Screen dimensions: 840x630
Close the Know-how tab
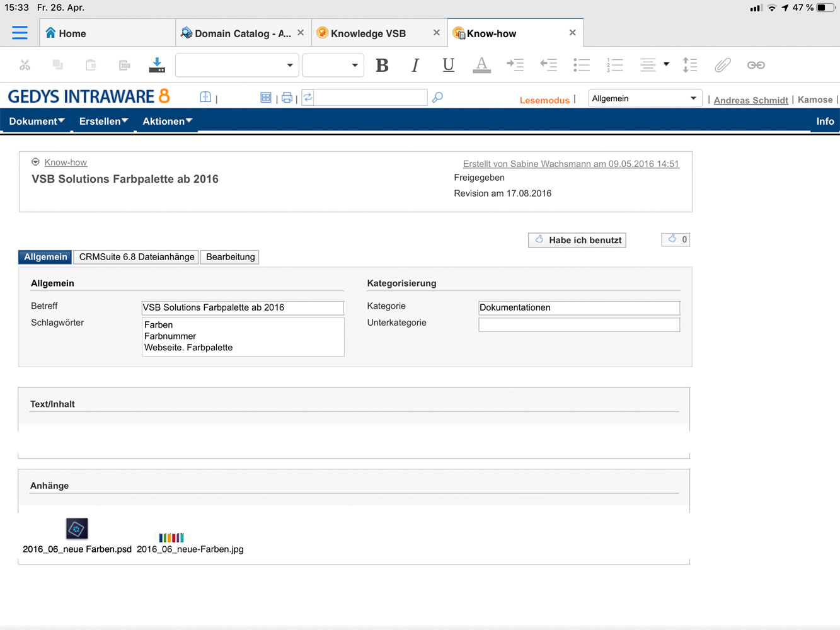click(572, 33)
